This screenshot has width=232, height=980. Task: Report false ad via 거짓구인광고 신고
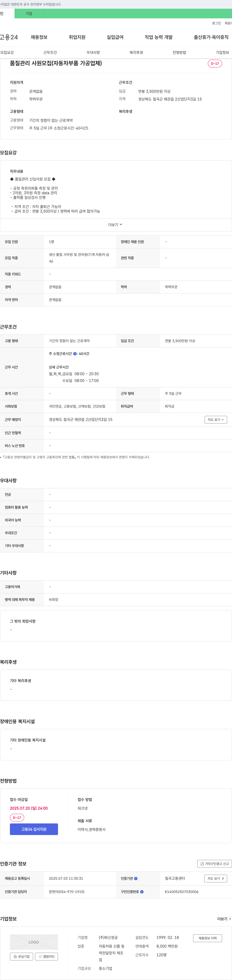click(215, 864)
